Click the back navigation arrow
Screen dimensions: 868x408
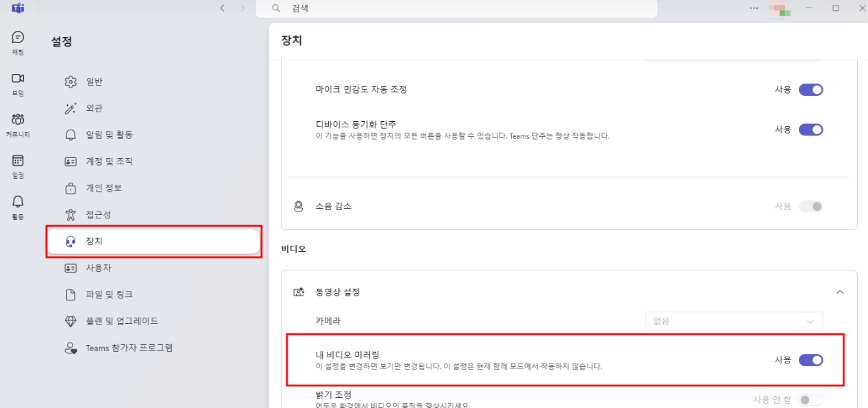pyautogui.click(x=222, y=8)
